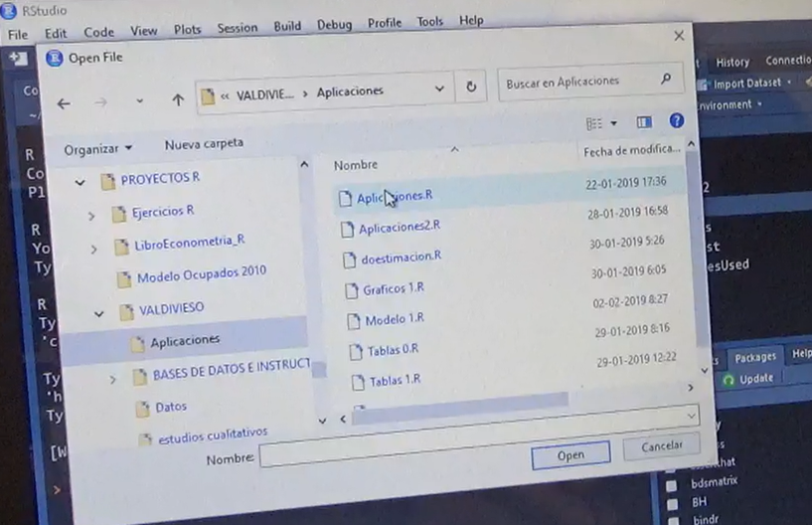The image size is (812, 525).
Task: Click the Aplicaciones2.R file icon
Action: tap(348, 229)
